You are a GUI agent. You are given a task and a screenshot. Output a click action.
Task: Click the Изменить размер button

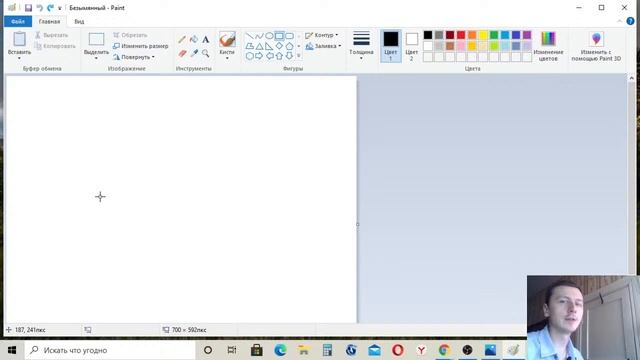tap(140, 46)
